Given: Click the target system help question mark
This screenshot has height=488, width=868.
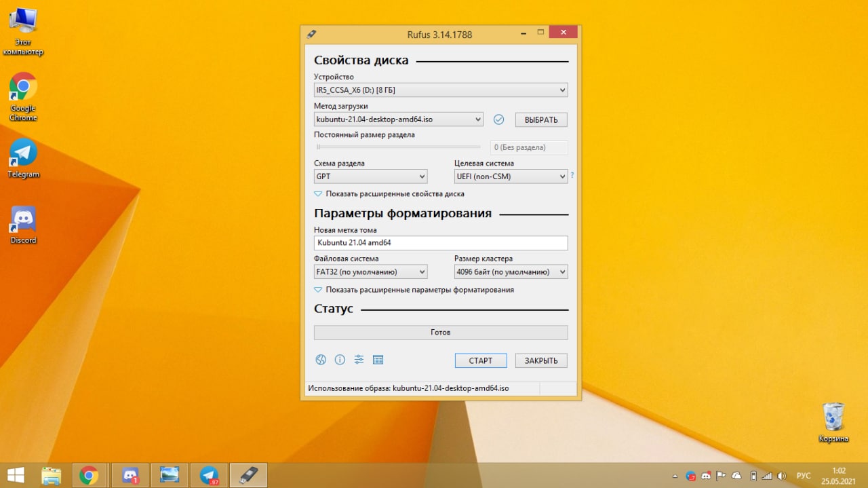Looking at the screenshot, I should point(572,175).
